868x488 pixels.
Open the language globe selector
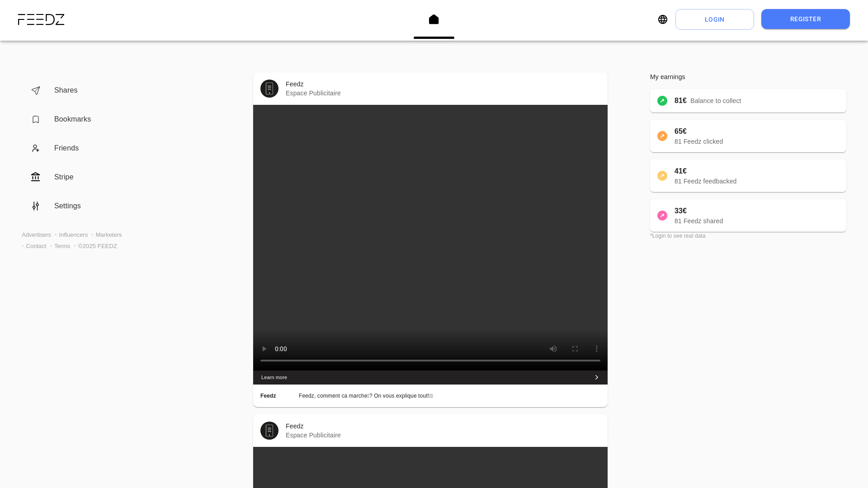[x=662, y=19]
